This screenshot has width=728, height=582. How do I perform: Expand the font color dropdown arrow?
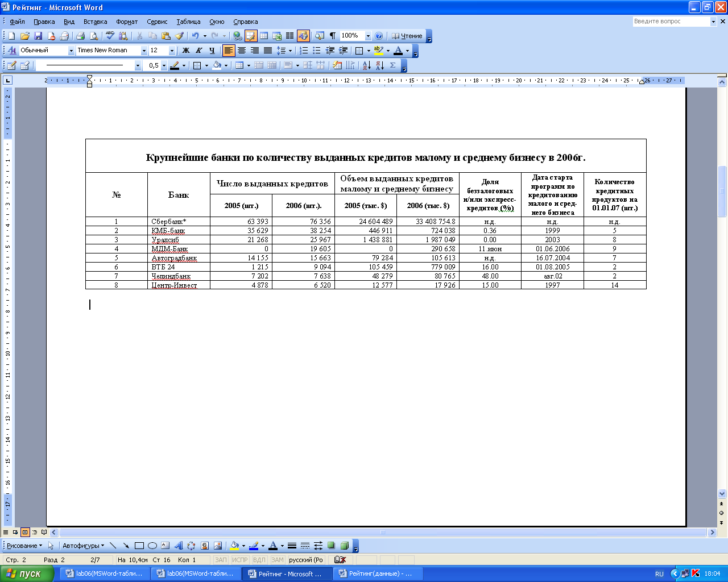coord(407,51)
